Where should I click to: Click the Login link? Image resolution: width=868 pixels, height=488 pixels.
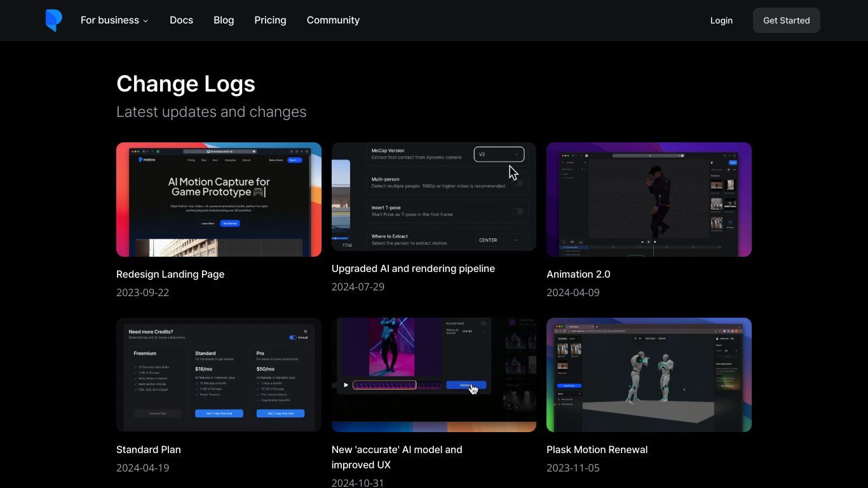[721, 20]
